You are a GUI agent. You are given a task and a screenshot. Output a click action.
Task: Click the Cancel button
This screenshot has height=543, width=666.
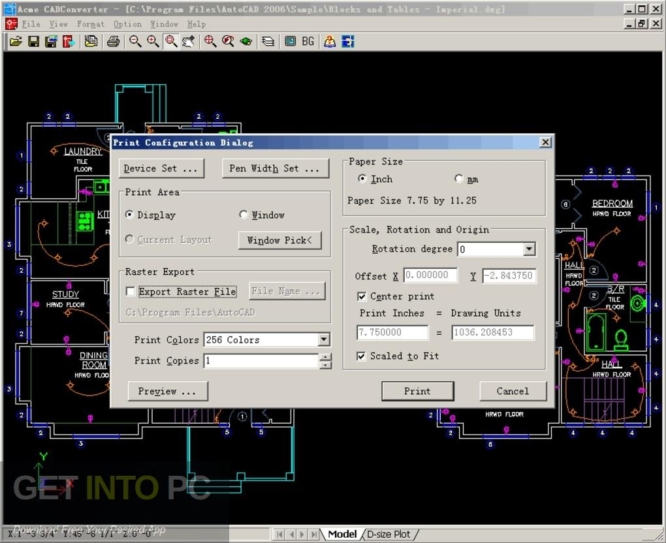pos(513,391)
